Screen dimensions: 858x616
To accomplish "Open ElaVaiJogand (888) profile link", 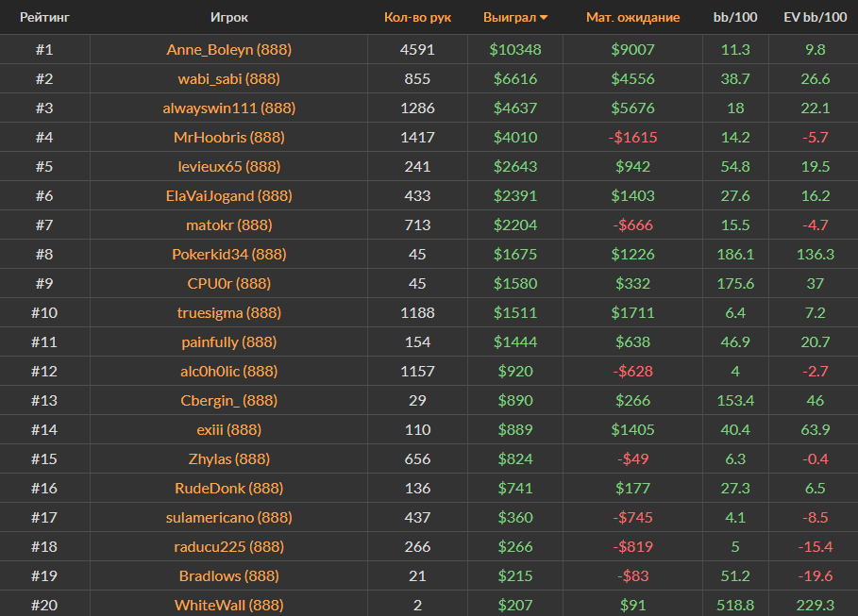I will 229,196.
